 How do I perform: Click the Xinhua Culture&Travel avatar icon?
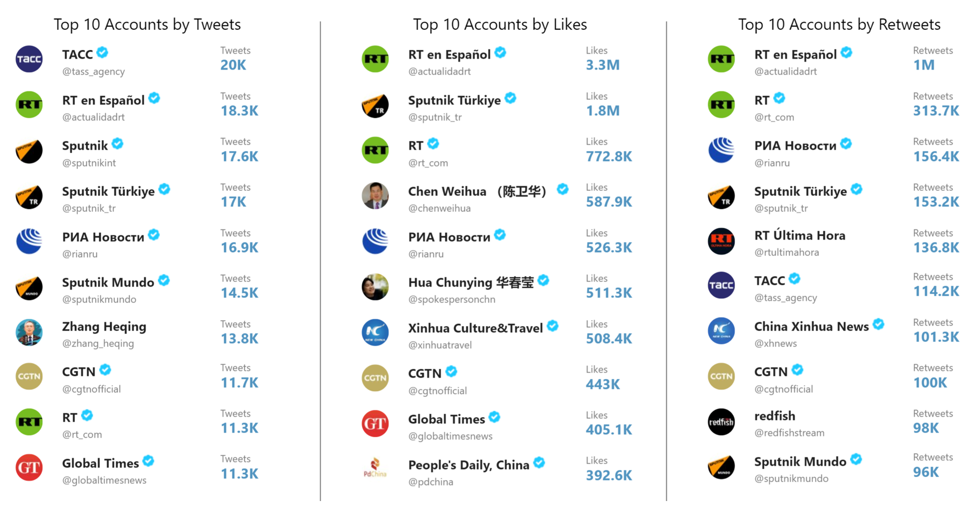[x=375, y=333]
